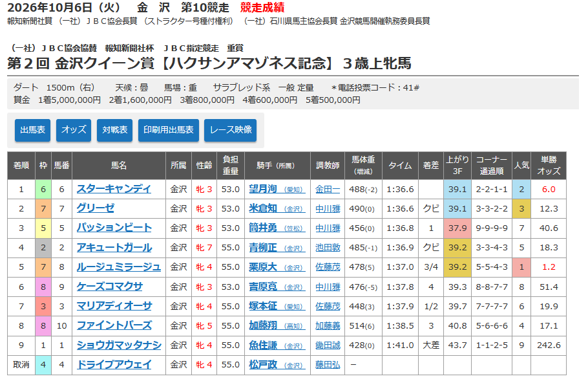Viewport: 588px width, 383px height.
Task: Open horse アキュートガール link
Action: [x=114, y=247]
